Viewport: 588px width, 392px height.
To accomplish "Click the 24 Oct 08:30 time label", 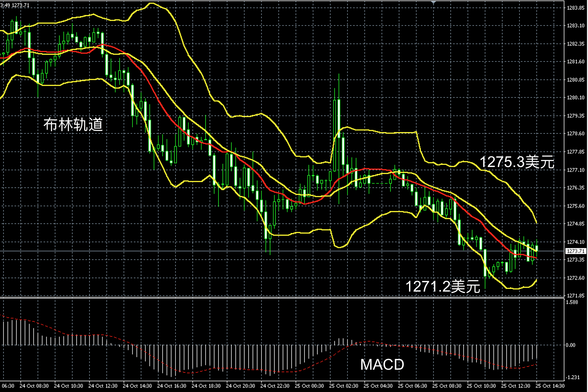I will point(34,386).
